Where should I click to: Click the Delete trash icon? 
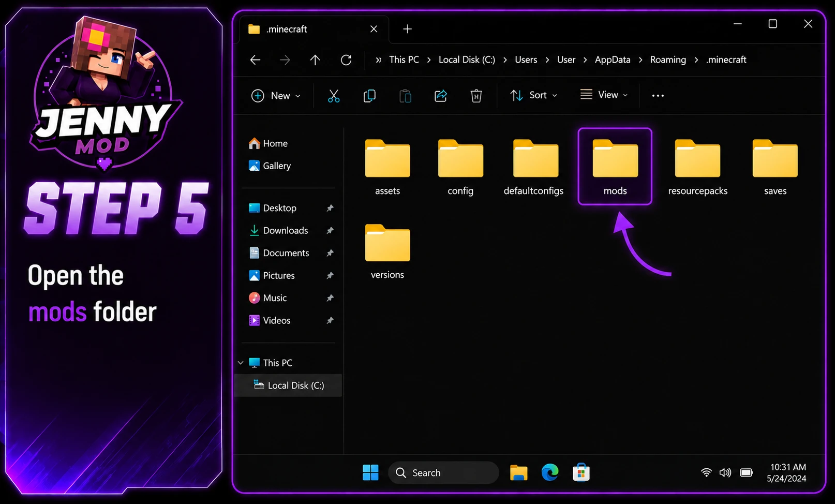coord(476,96)
